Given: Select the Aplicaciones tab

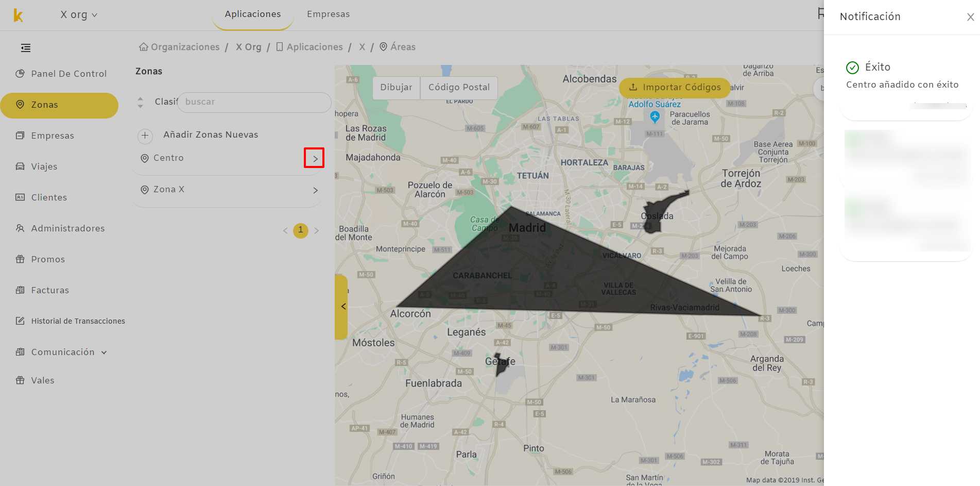Looking at the screenshot, I should click(x=253, y=14).
